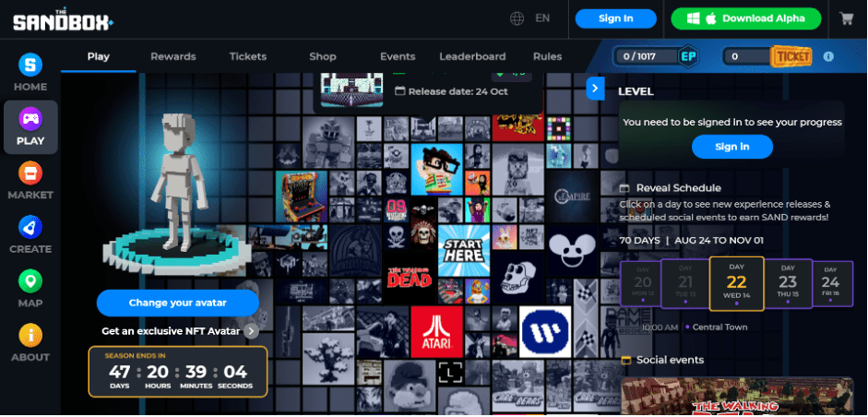Click the Walking Dead social event banner
868x417 pixels.
[737, 397]
